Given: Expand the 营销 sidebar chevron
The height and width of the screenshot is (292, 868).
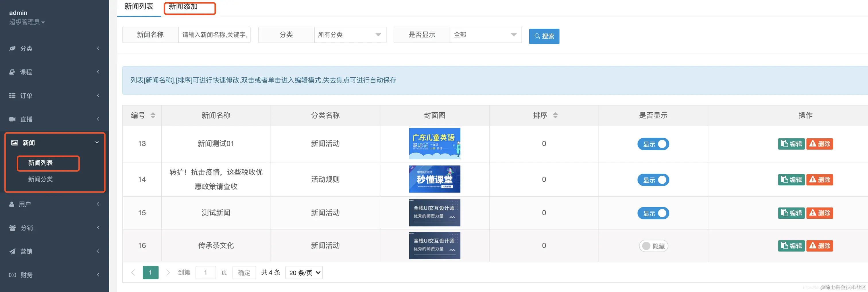Looking at the screenshot, I should [x=98, y=251].
